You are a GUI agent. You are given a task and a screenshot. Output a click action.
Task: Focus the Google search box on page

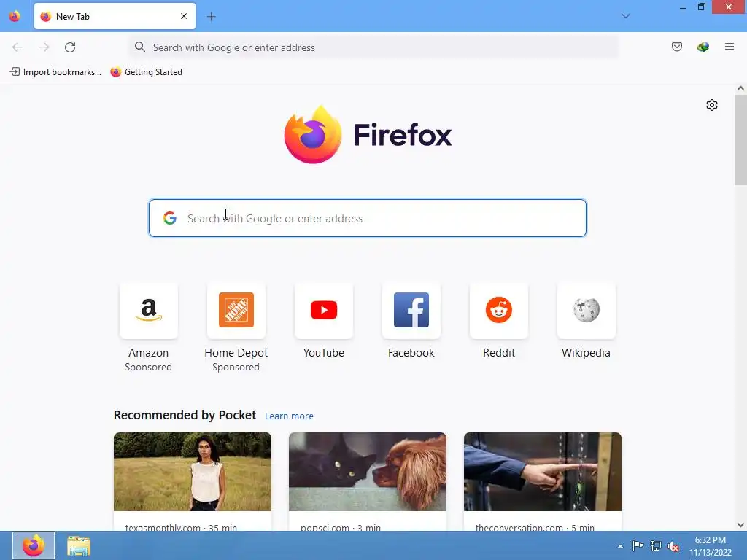(368, 218)
